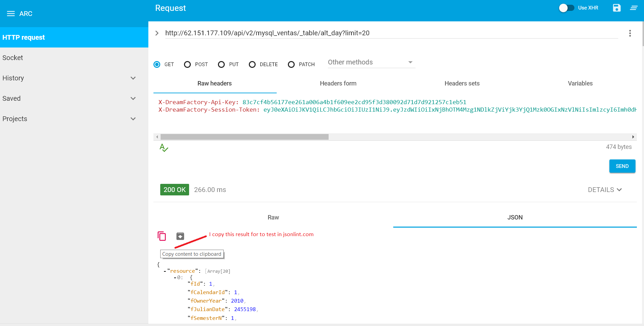Click the right scrollbar arrow of headers
The image size is (644, 326).
633,137
